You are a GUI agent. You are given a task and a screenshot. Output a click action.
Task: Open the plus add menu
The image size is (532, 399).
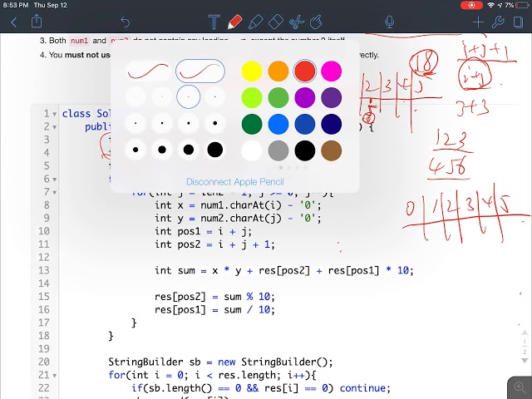478,22
